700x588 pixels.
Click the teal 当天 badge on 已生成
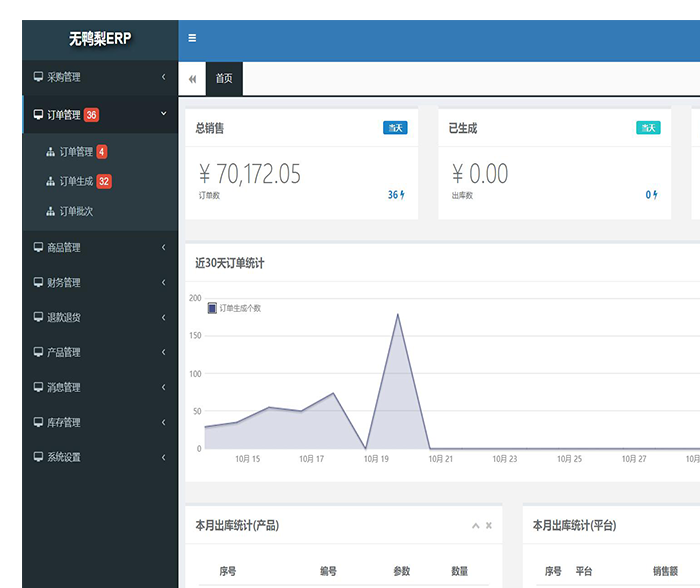648,128
